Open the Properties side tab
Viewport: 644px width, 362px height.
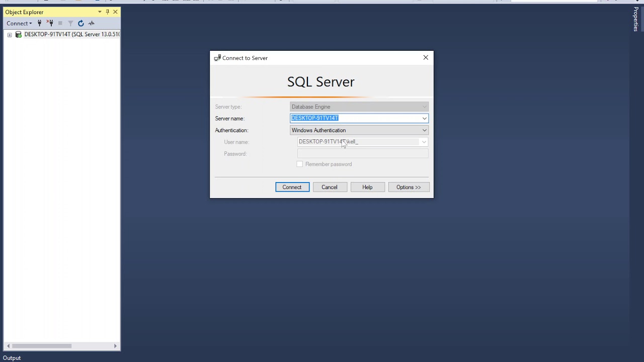636,19
